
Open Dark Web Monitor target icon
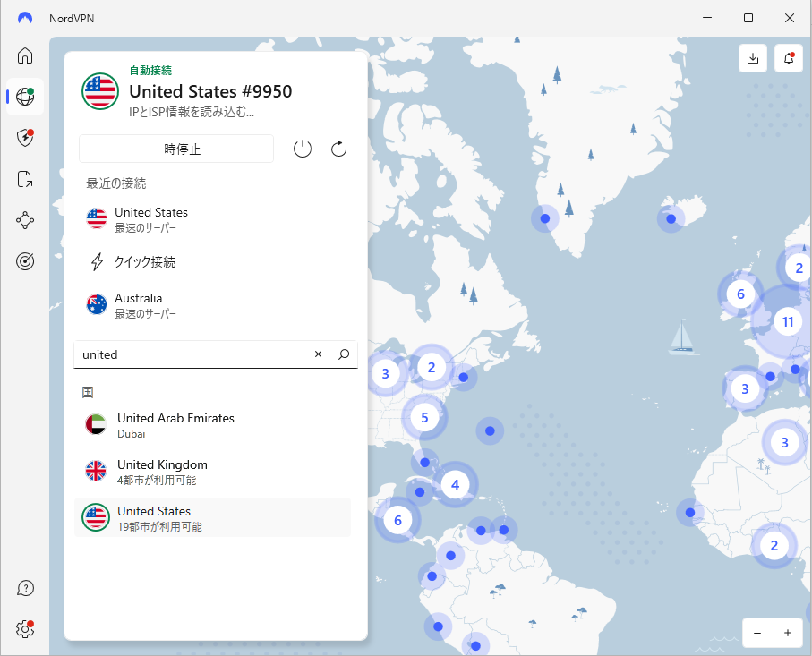[x=25, y=261]
